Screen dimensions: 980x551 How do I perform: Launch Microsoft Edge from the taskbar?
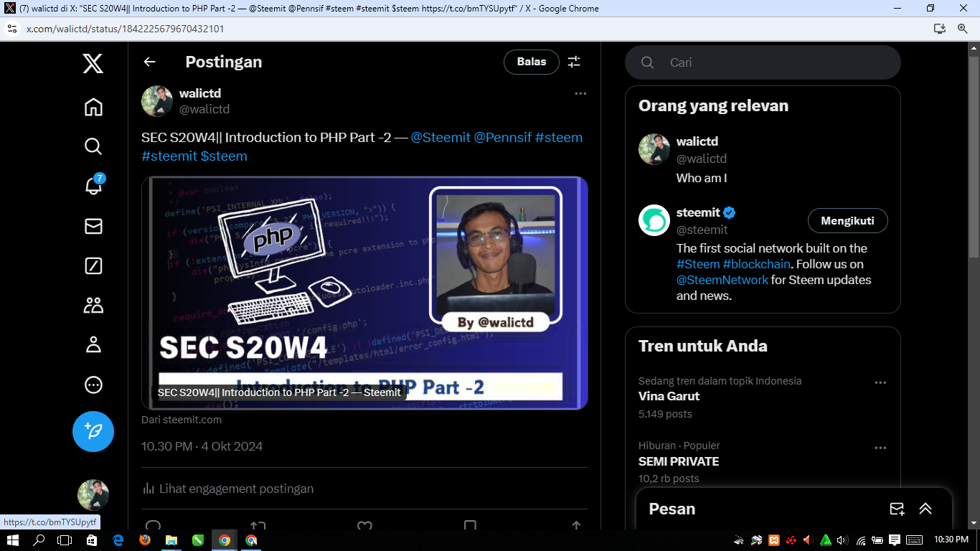(x=118, y=540)
